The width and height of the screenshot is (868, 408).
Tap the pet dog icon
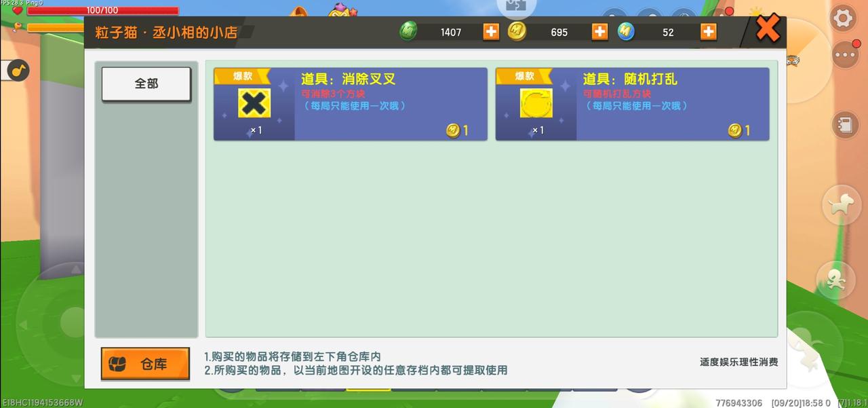(x=841, y=206)
